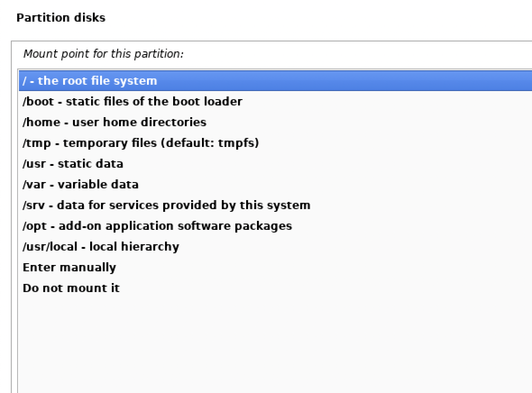Click the Partition disks heading

[x=60, y=18]
